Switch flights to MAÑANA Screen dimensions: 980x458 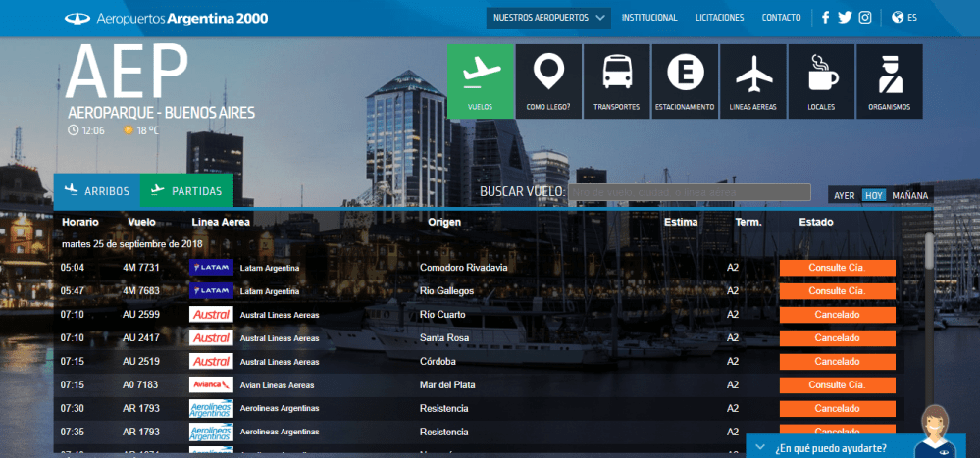909,195
